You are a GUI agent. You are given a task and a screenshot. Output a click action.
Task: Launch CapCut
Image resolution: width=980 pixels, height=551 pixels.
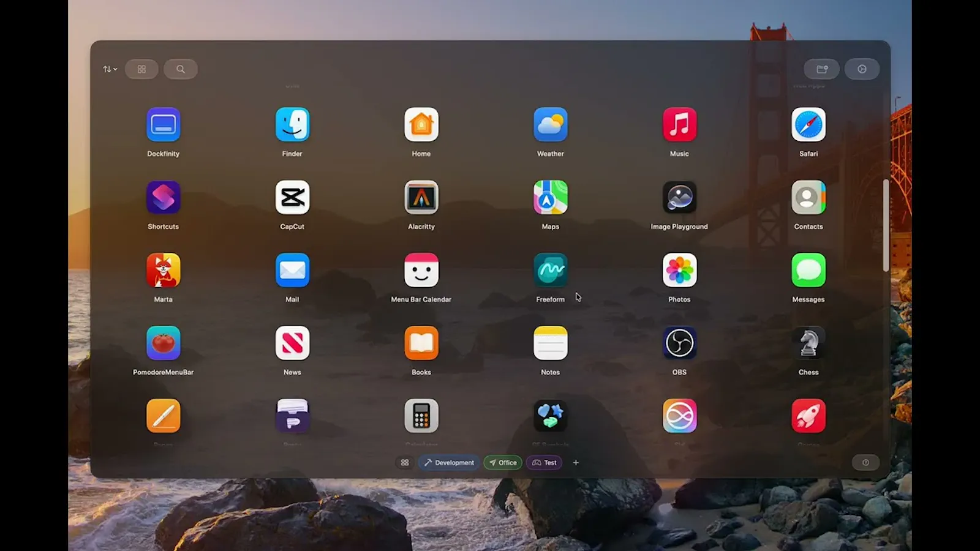tap(292, 198)
